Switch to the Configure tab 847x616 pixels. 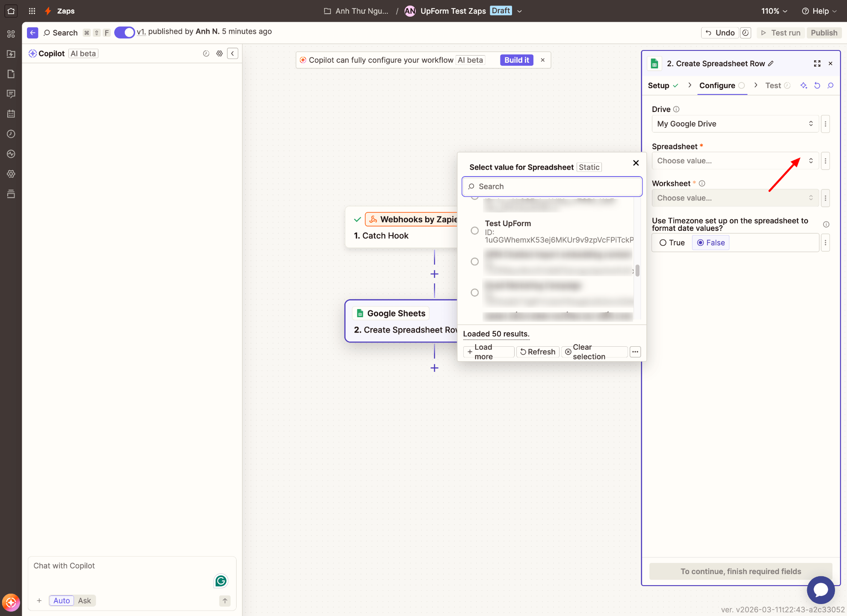(x=722, y=85)
